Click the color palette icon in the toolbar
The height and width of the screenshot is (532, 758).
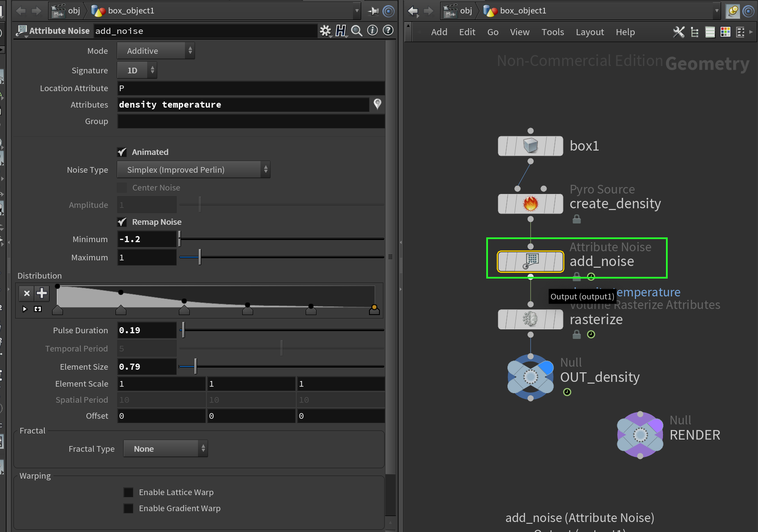[x=725, y=32]
